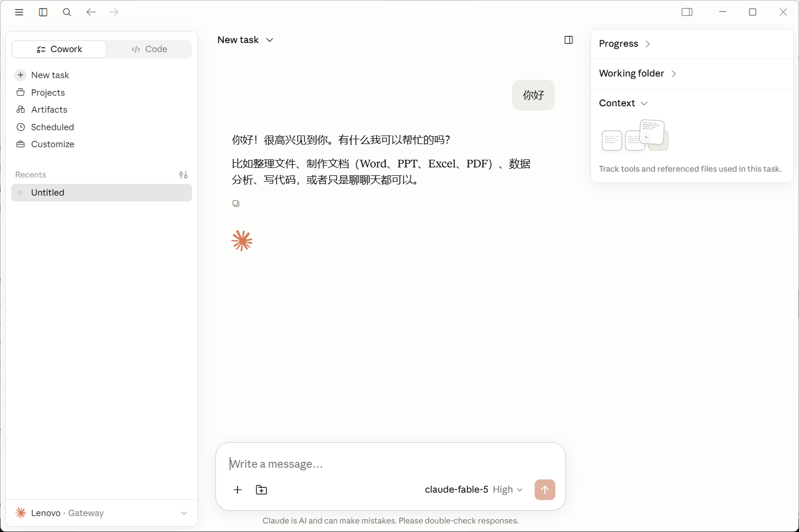The width and height of the screenshot is (799, 532).
Task: Maximize the application window
Action: point(753,12)
